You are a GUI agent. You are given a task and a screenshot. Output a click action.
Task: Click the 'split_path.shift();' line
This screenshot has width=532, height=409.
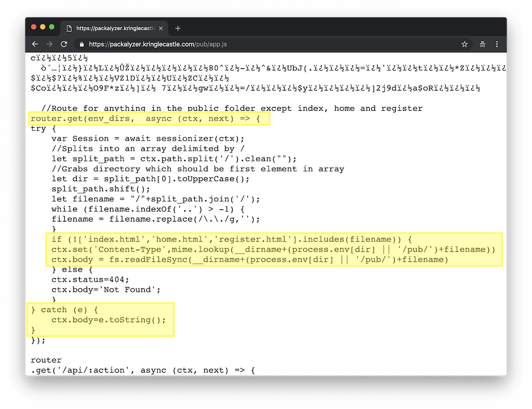[x=101, y=189]
